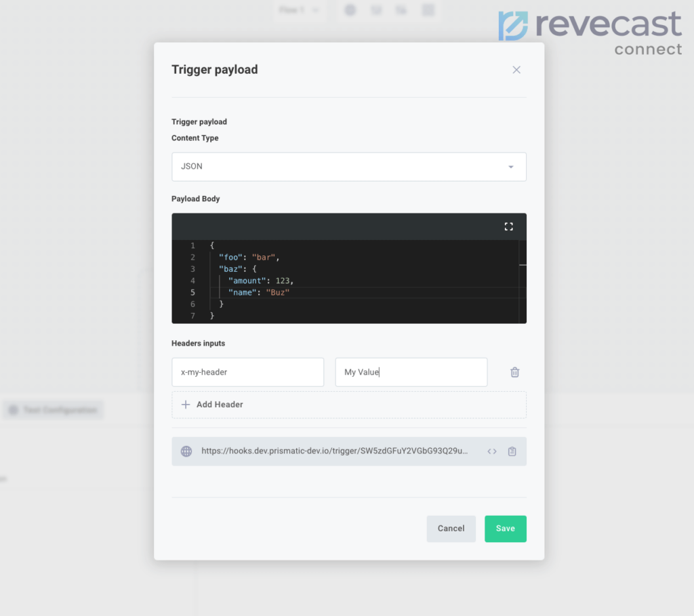Expand payload body editor to fullscreen

click(508, 227)
